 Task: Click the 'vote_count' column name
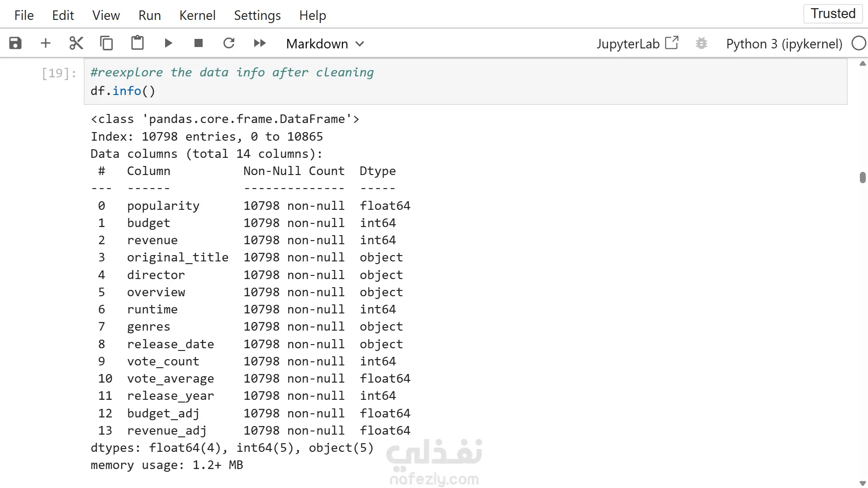click(x=163, y=361)
